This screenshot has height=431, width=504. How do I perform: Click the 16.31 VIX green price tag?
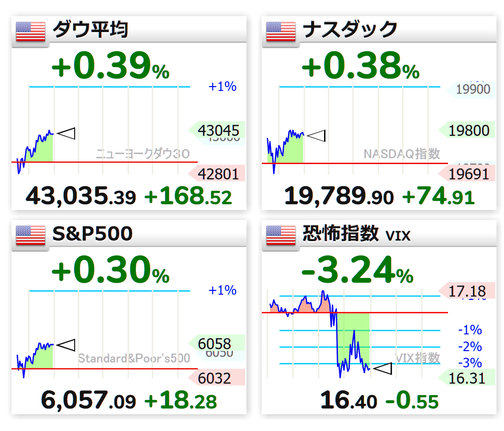[x=467, y=378]
